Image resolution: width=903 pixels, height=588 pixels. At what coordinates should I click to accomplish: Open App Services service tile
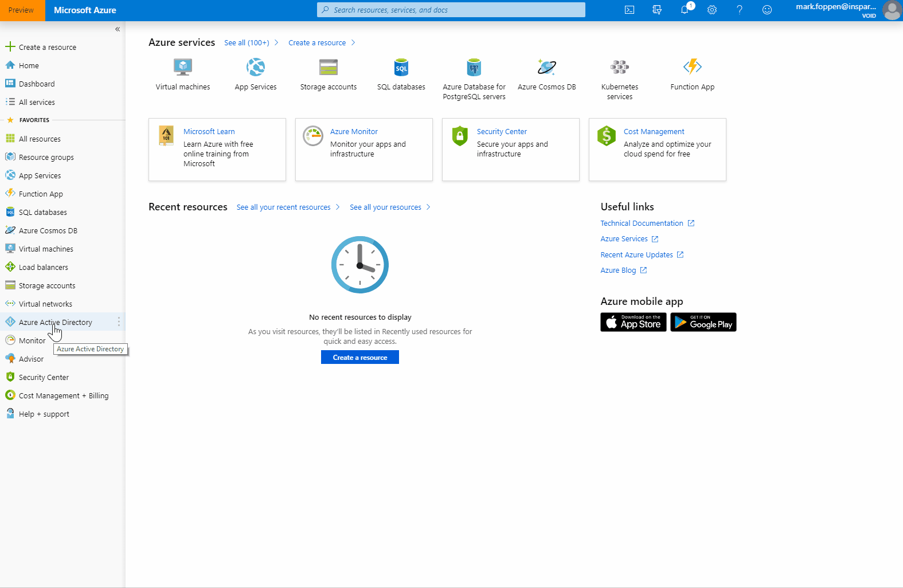tap(256, 75)
